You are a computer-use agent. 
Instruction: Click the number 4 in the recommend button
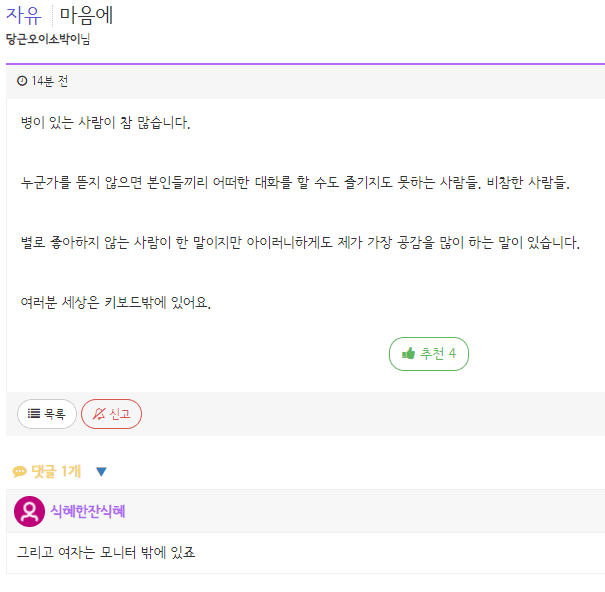(452, 353)
